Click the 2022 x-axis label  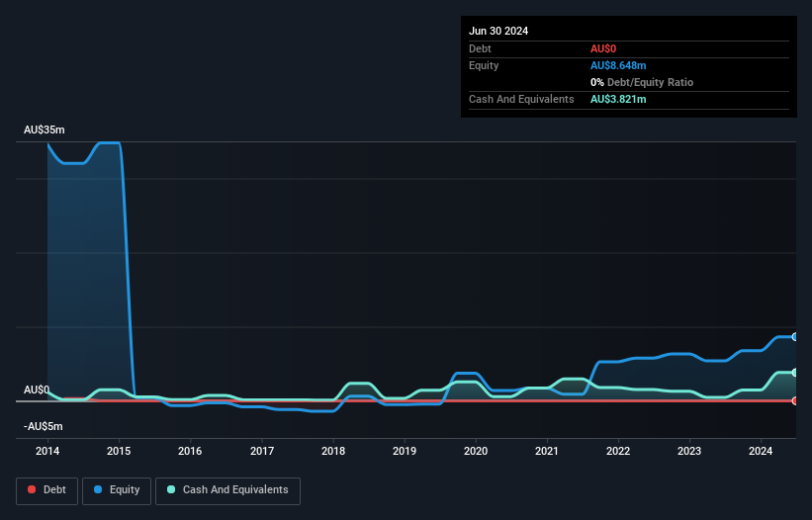click(x=618, y=451)
